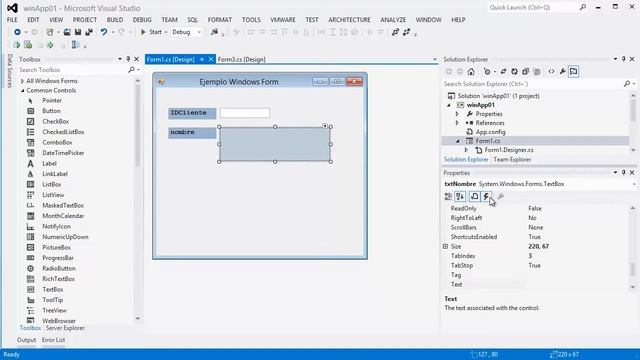This screenshot has width=640, height=360.
Task: Show Events with the lightning bolt icon
Action: [x=486, y=196]
